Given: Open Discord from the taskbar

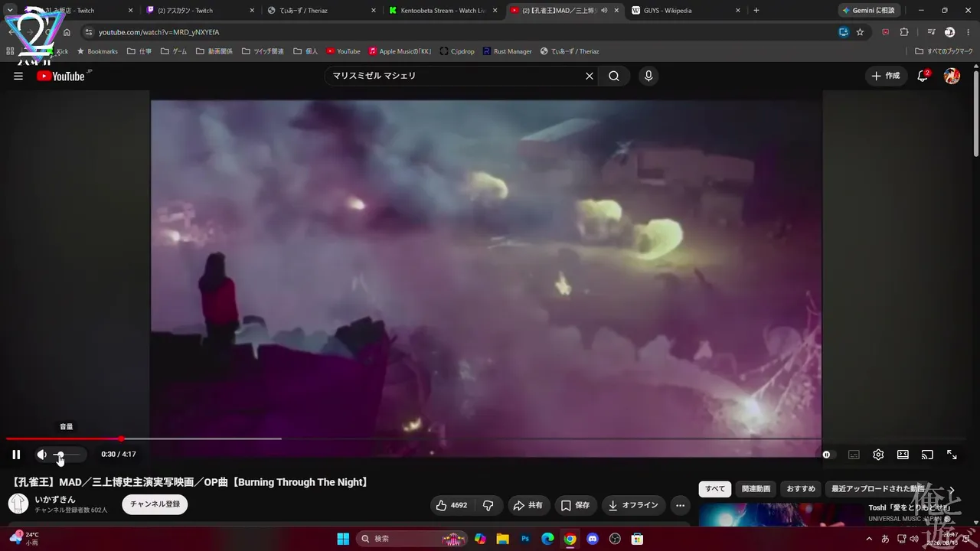Looking at the screenshot, I should click(x=592, y=539).
